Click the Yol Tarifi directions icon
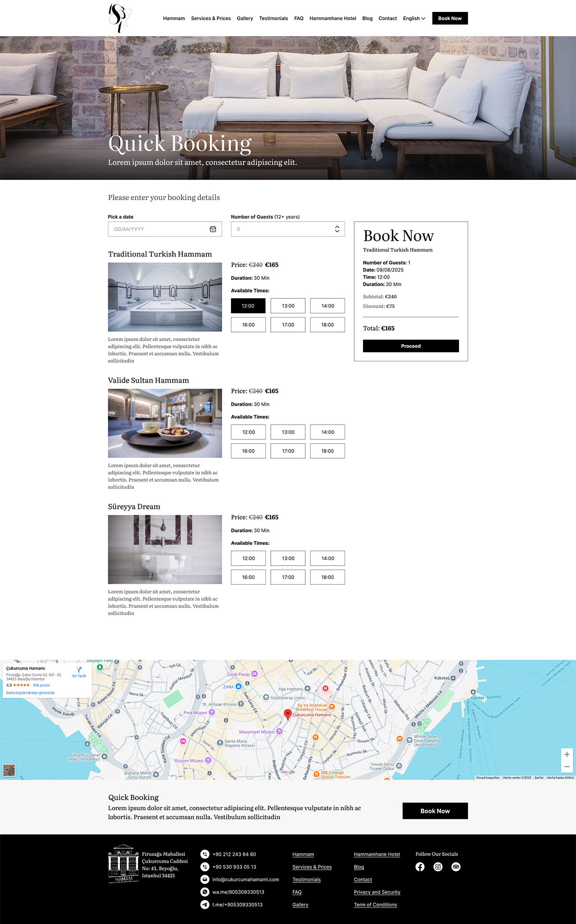This screenshot has width=576, height=924. tap(79, 670)
